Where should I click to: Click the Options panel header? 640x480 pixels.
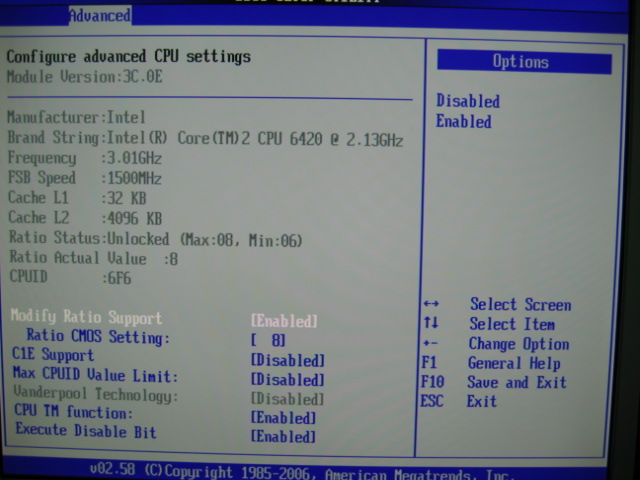click(x=524, y=62)
